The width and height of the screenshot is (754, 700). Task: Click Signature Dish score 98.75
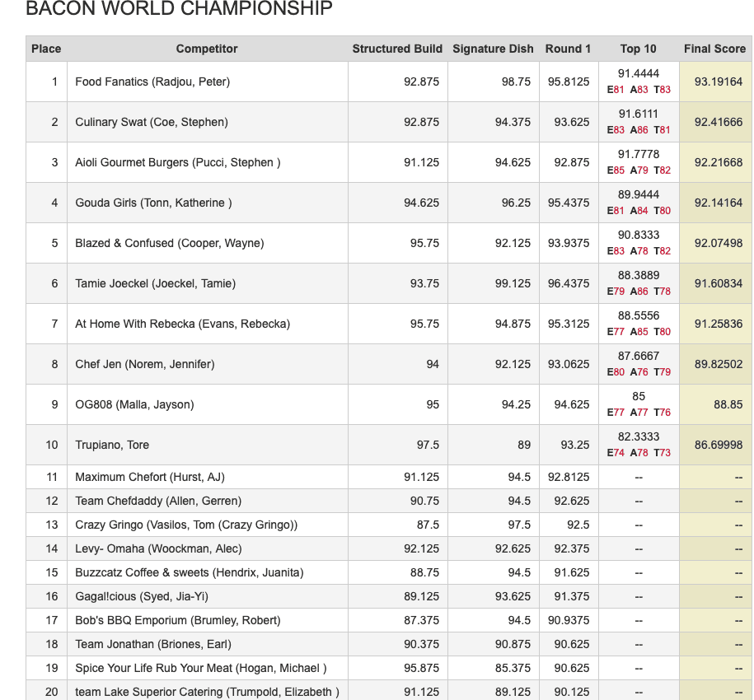(516, 82)
